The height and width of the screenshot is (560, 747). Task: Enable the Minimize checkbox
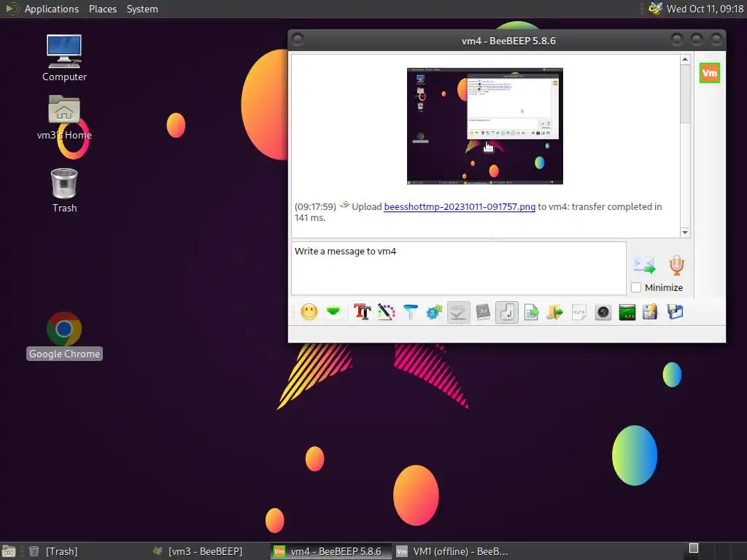[x=636, y=287]
